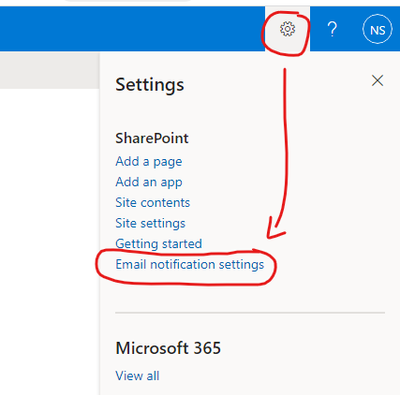This screenshot has height=395, width=400.
Task: Select the Settings panel title
Action: (150, 85)
